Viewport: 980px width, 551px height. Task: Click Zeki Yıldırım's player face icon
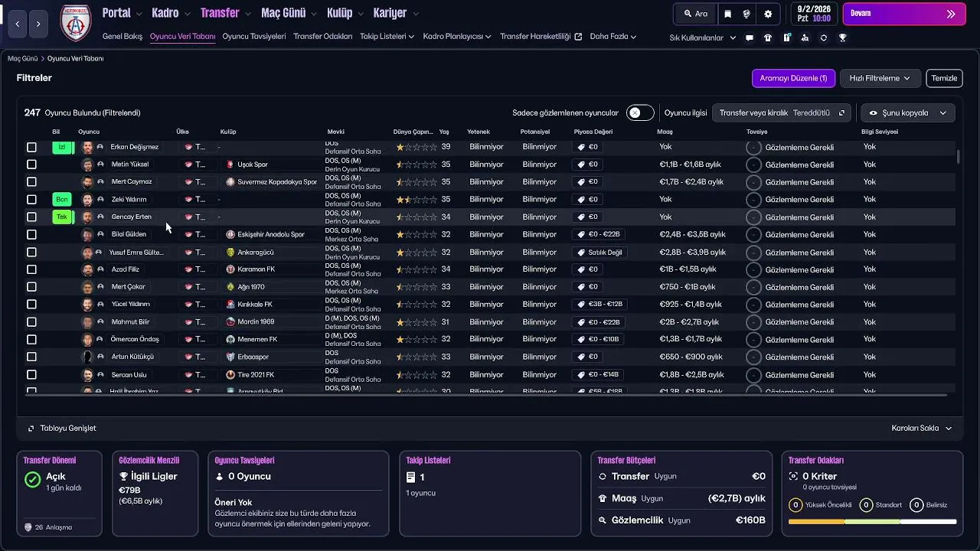tap(87, 200)
